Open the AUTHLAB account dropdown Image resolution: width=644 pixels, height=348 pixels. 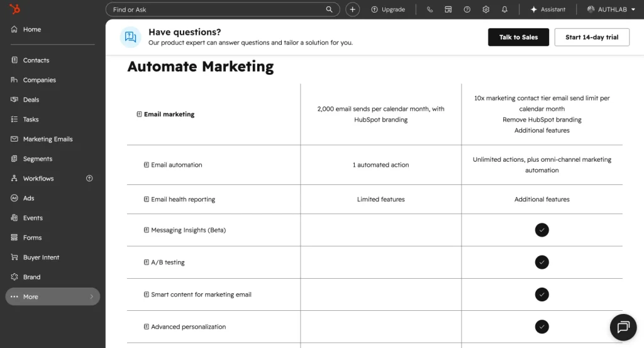(613, 9)
